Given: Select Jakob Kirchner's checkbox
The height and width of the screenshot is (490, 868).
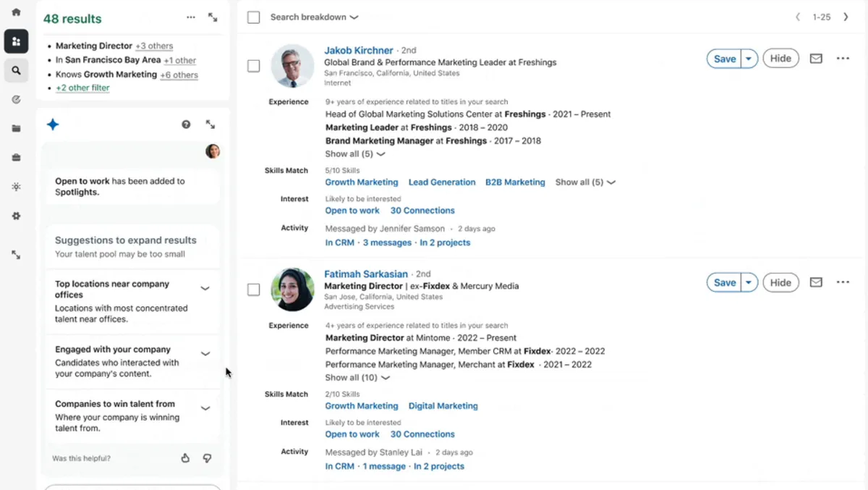Looking at the screenshot, I should coord(253,66).
